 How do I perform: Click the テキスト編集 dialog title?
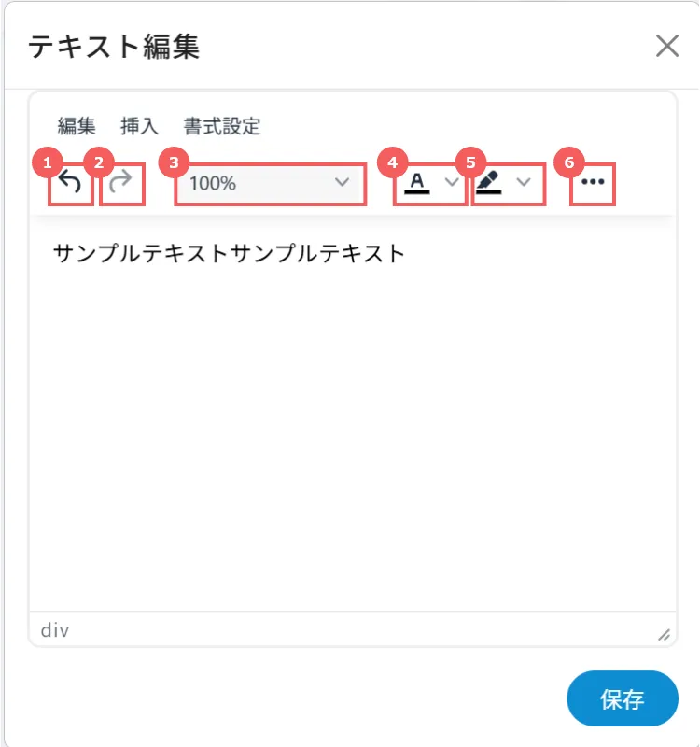114,47
